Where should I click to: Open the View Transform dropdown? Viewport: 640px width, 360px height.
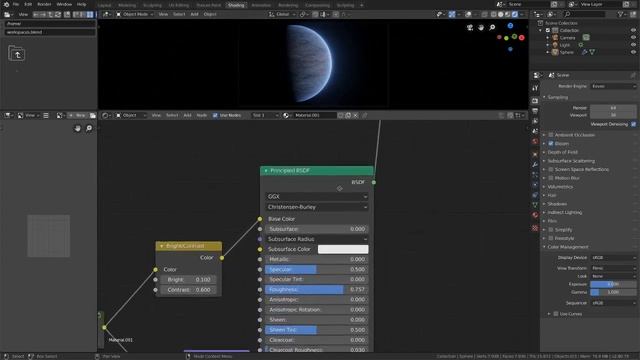[x=613, y=268]
